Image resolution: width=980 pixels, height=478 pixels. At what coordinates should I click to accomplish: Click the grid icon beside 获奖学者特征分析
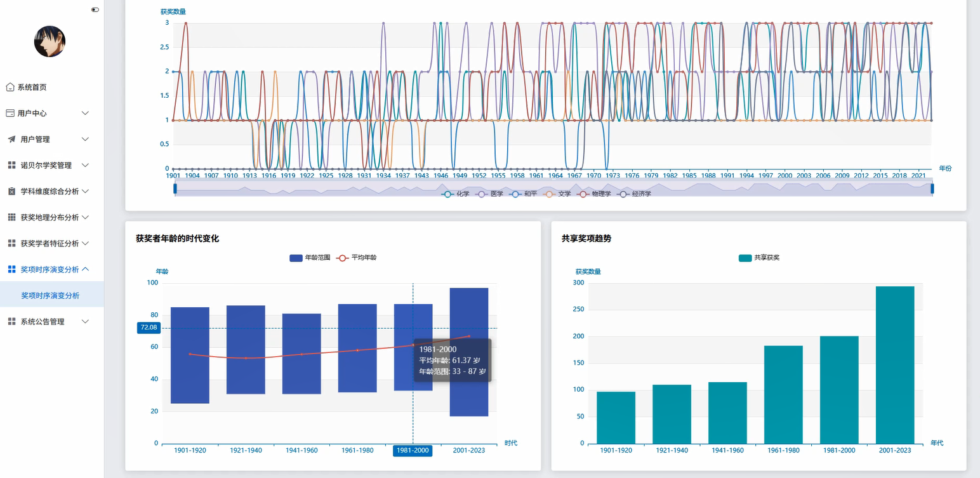point(11,243)
